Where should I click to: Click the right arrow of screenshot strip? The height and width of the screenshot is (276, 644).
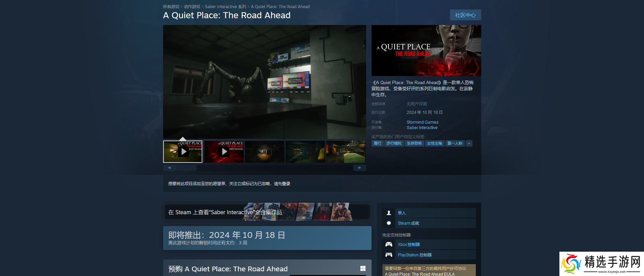pyautogui.click(x=359, y=168)
